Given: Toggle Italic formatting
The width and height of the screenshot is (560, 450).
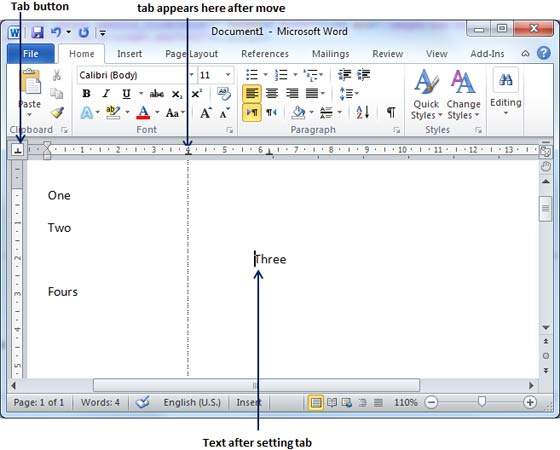Looking at the screenshot, I should point(106,94).
